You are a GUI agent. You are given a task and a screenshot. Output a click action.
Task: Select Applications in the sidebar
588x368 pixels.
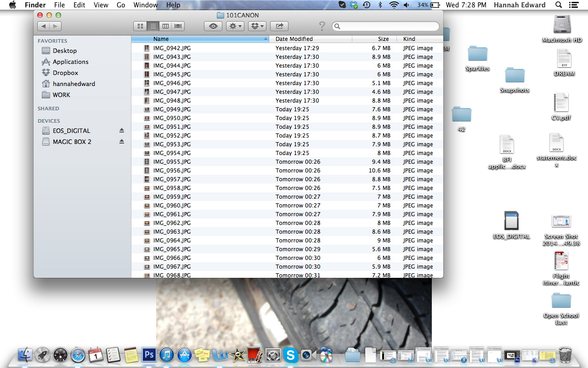70,62
